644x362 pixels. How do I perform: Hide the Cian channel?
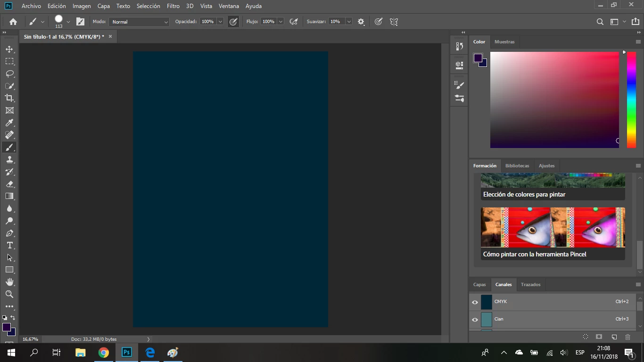(x=475, y=320)
